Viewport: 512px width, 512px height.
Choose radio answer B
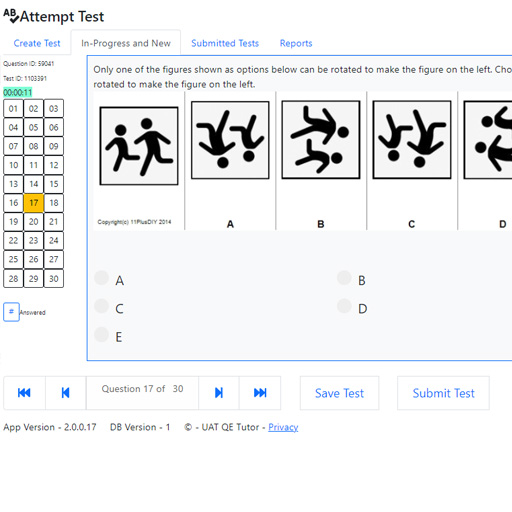344,278
